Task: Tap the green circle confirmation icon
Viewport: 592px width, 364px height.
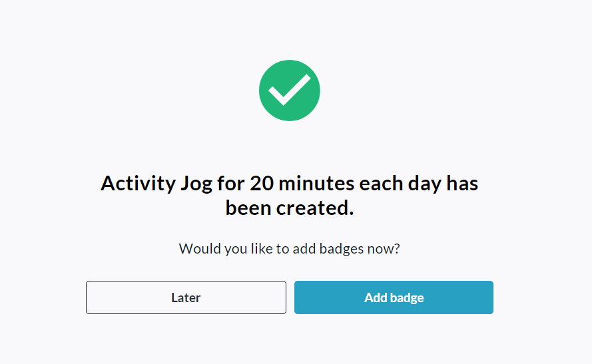Action: 289,91
